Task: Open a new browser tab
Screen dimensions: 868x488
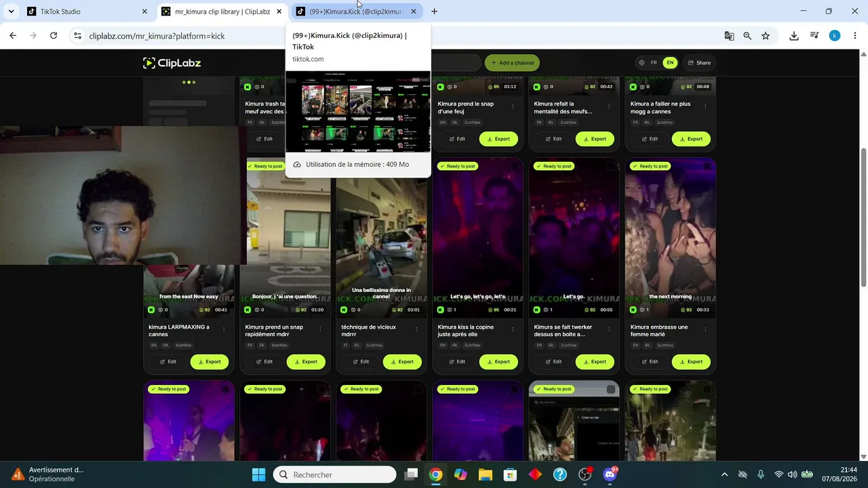Action: coord(434,12)
